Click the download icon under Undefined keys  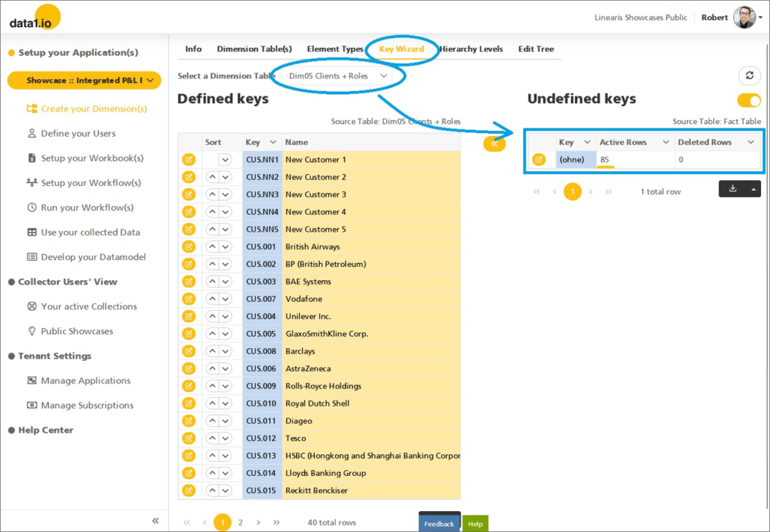733,189
